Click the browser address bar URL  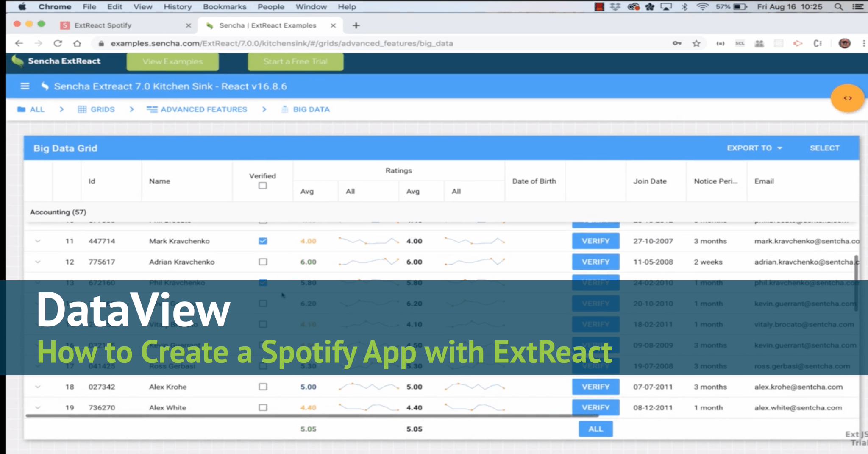pyautogui.click(x=282, y=43)
